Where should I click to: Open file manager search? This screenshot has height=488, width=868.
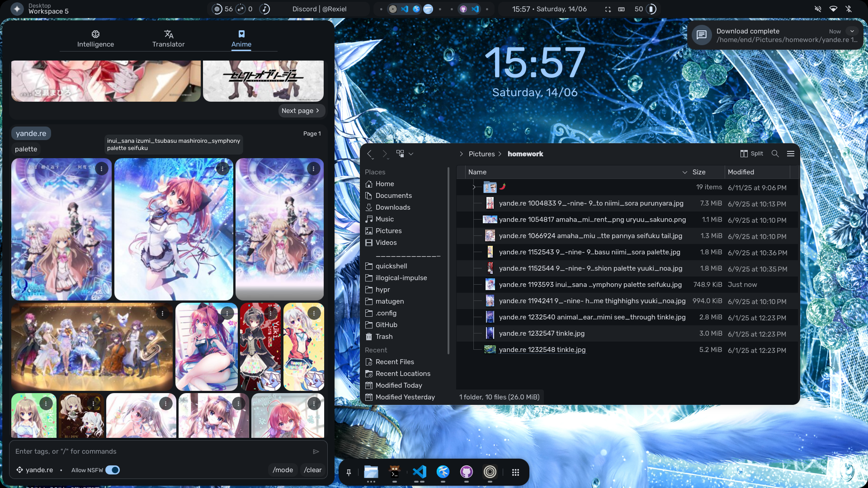(x=775, y=154)
